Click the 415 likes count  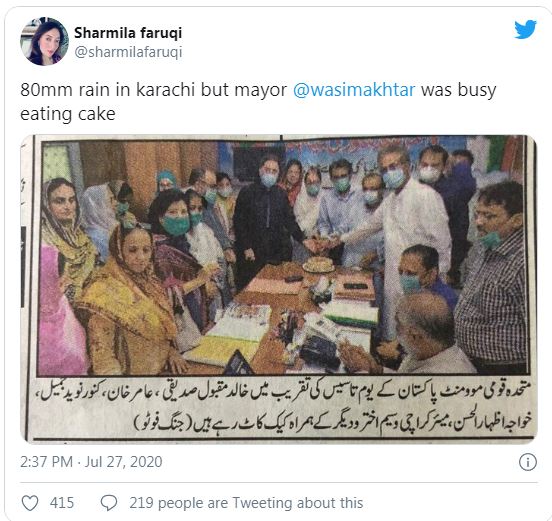click(x=62, y=503)
